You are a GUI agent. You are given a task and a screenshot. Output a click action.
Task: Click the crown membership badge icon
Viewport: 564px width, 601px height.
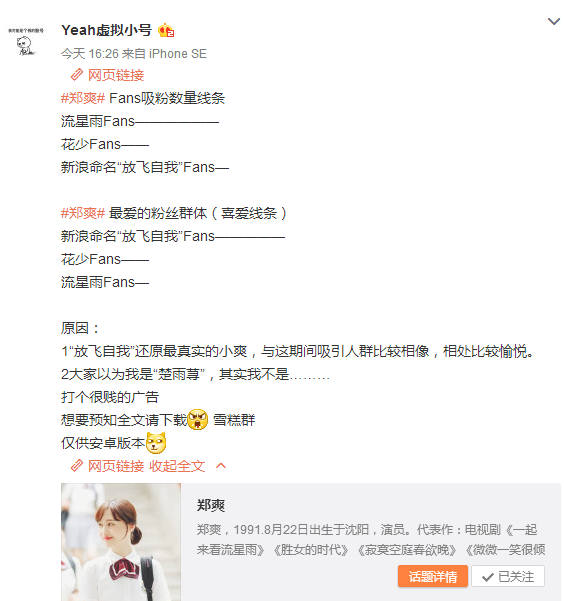pyautogui.click(x=166, y=30)
